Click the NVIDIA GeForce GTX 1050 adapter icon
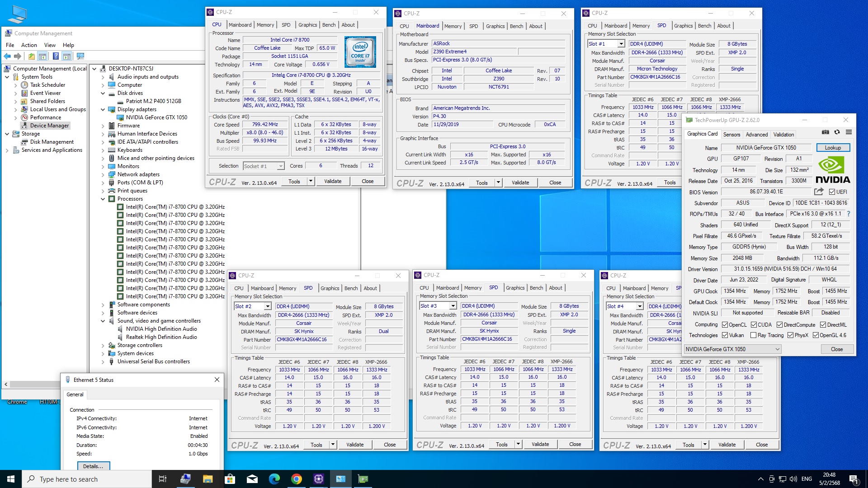 click(120, 117)
